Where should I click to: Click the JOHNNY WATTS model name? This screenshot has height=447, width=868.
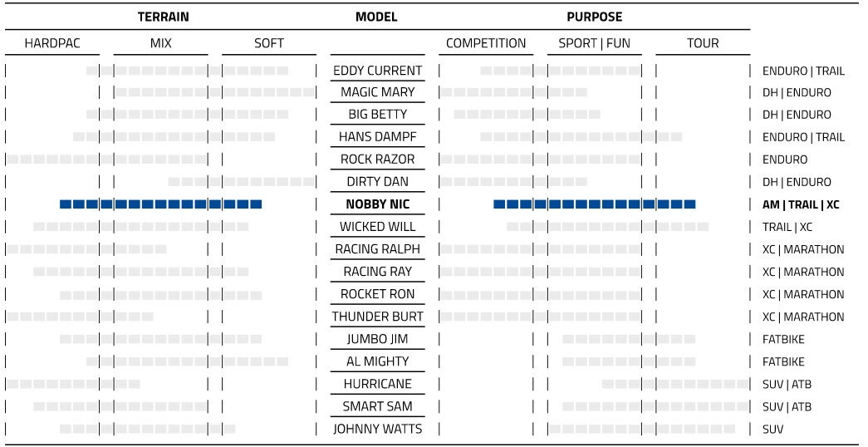[x=378, y=429]
